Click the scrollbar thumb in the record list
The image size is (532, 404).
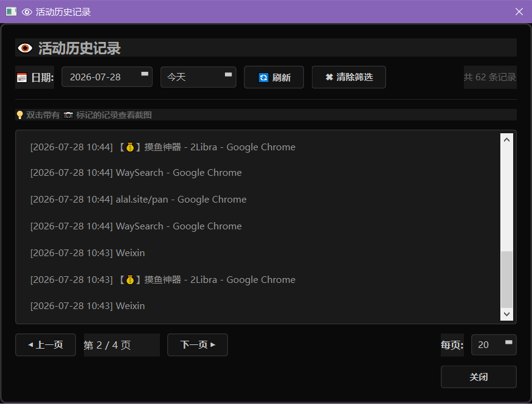click(x=506, y=279)
